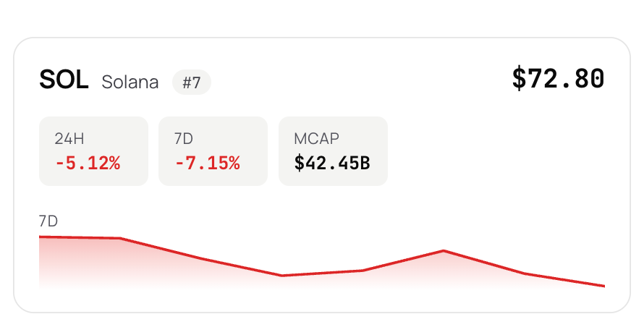
Task: Click the 7D stat tile background
Action: (x=213, y=151)
